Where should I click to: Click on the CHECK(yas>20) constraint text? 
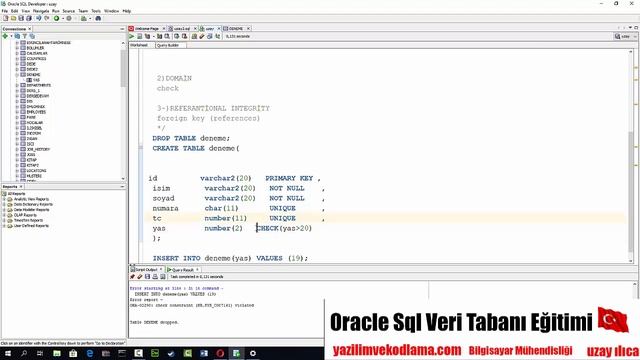[x=284, y=228]
